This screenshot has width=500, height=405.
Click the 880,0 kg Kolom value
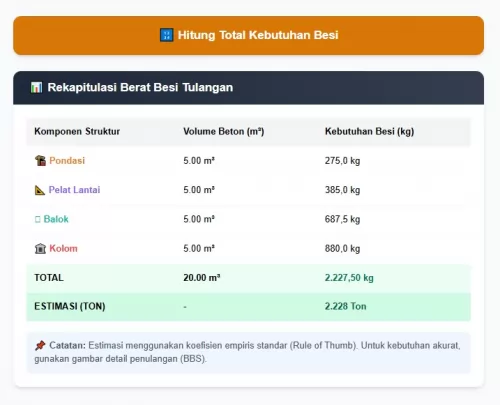click(x=342, y=249)
